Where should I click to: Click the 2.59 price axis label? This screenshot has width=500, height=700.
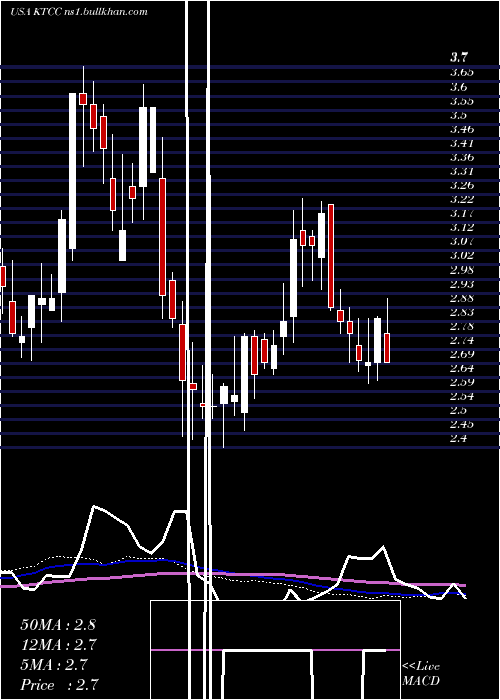462,382
